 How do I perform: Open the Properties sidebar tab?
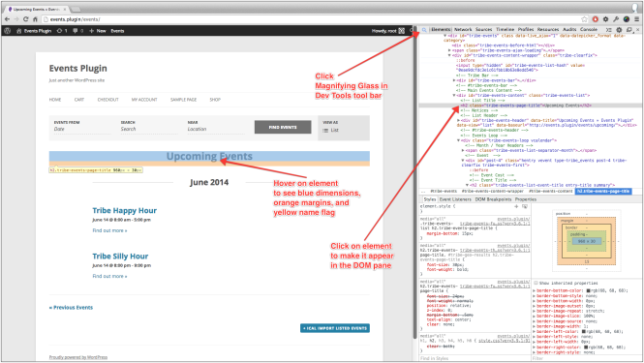point(526,199)
